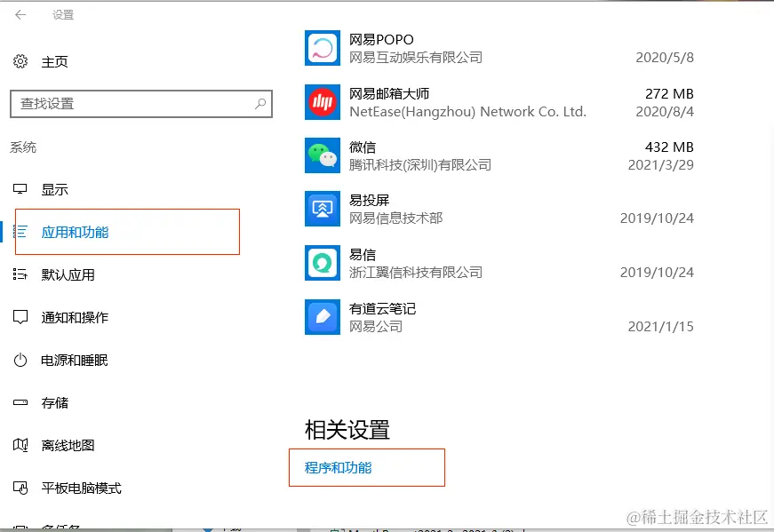Click the 网易邮箱大师 app icon
Image resolution: width=774 pixels, height=532 pixels.
click(323, 101)
